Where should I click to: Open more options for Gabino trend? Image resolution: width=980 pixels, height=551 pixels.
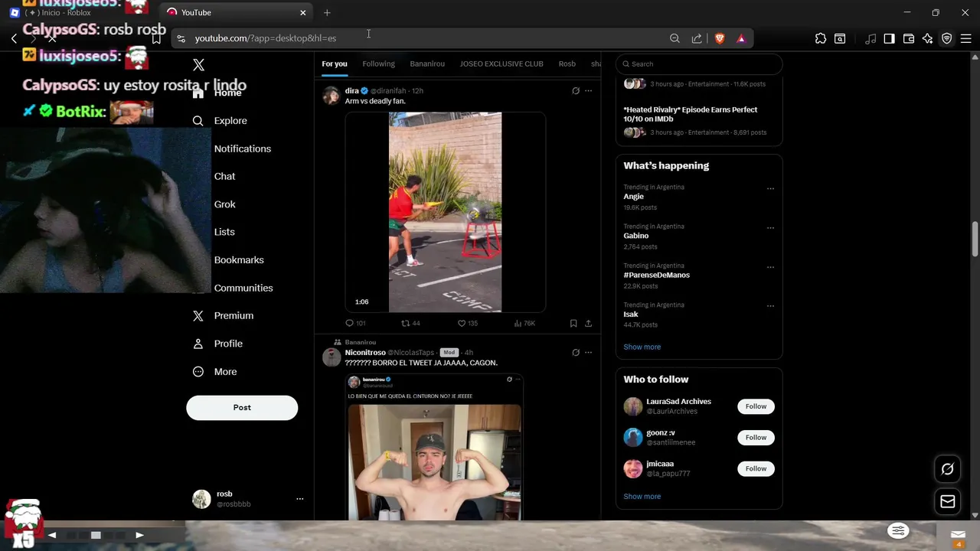coord(770,228)
